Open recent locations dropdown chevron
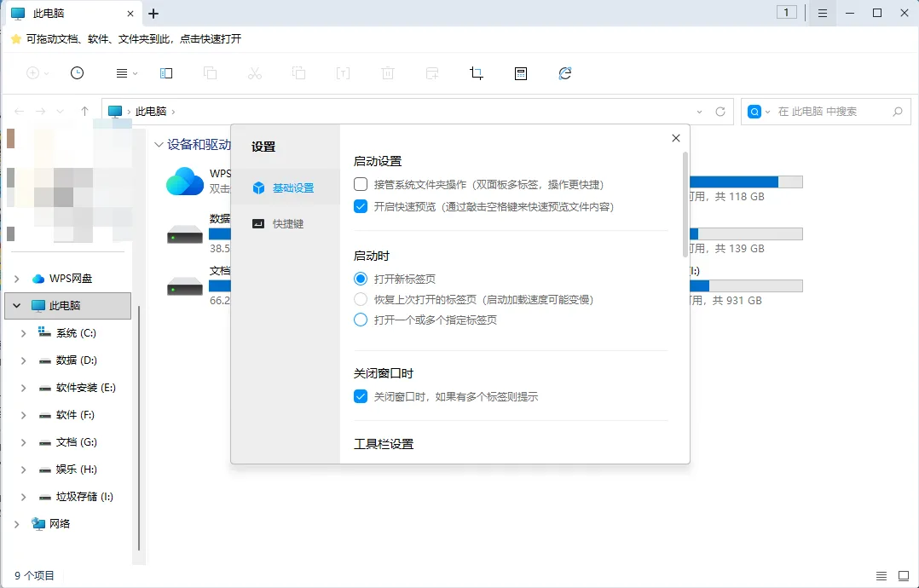 coord(60,112)
